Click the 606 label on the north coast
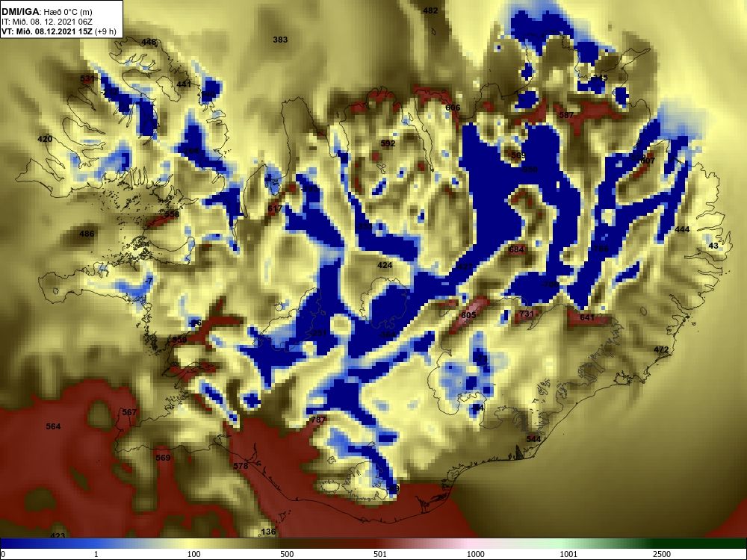747x560 pixels. (x=453, y=108)
